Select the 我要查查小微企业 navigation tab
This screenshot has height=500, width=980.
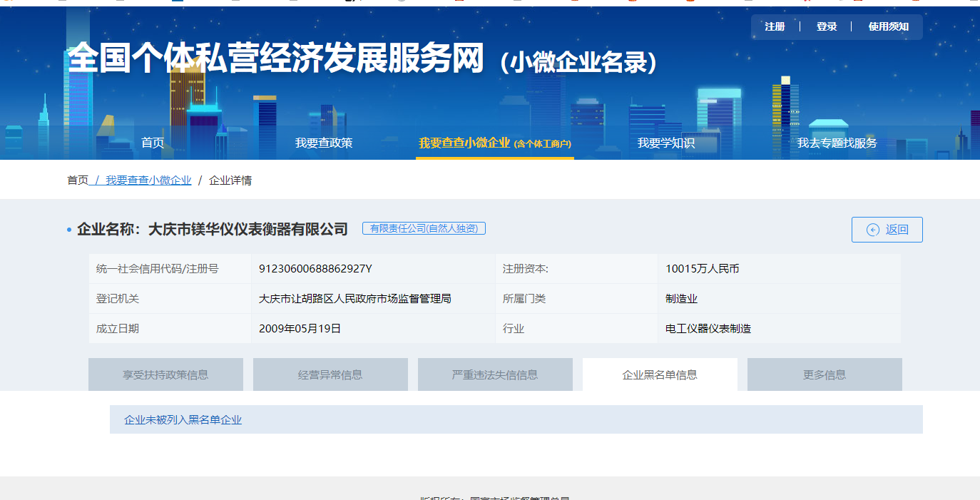pyautogui.click(x=495, y=143)
